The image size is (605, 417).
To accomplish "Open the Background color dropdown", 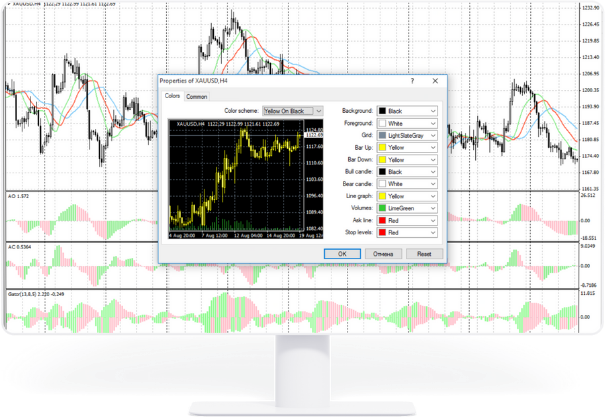I will point(407,111).
